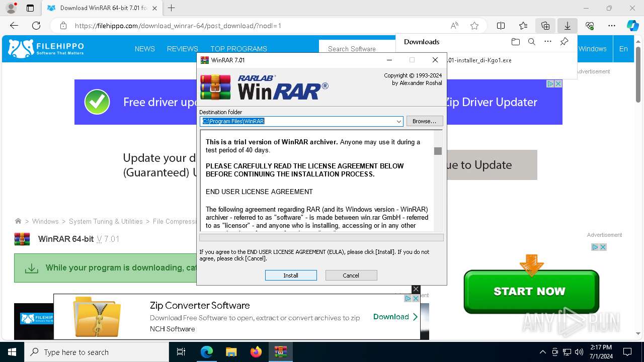Open the Favorites list
The image size is (644, 362).
(x=523, y=26)
